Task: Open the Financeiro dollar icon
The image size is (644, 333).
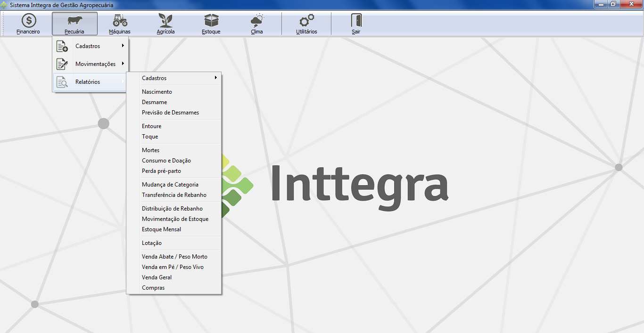Action: pos(29,20)
